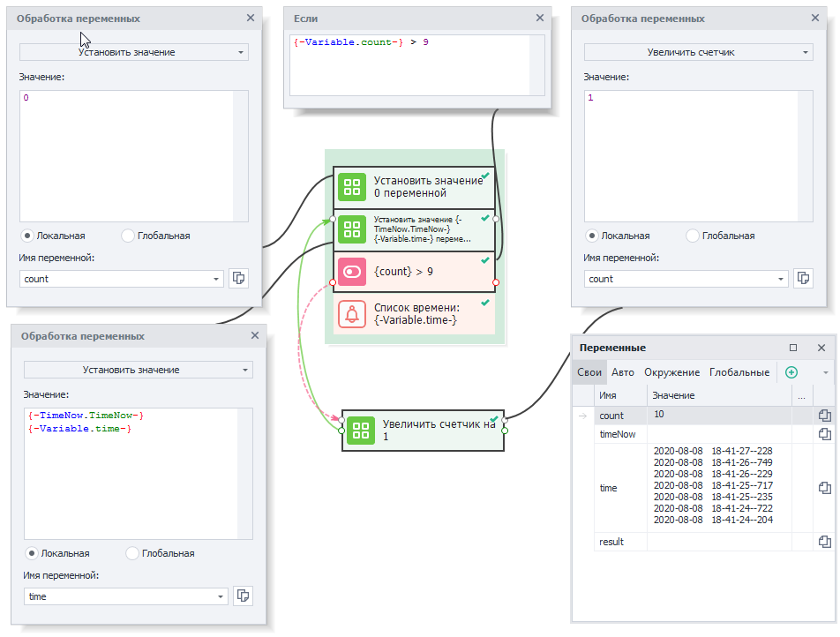This screenshot has width=840, height=637.
Task: Select Глобальная radio in top-right panel
Action: click(693, 236)
